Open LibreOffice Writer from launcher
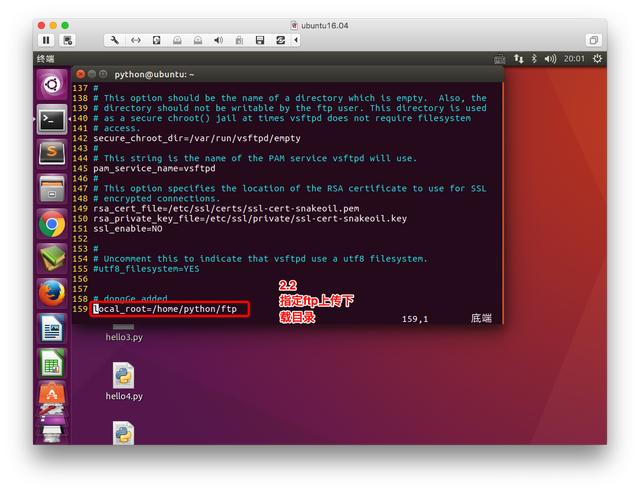 click(52, 328)
